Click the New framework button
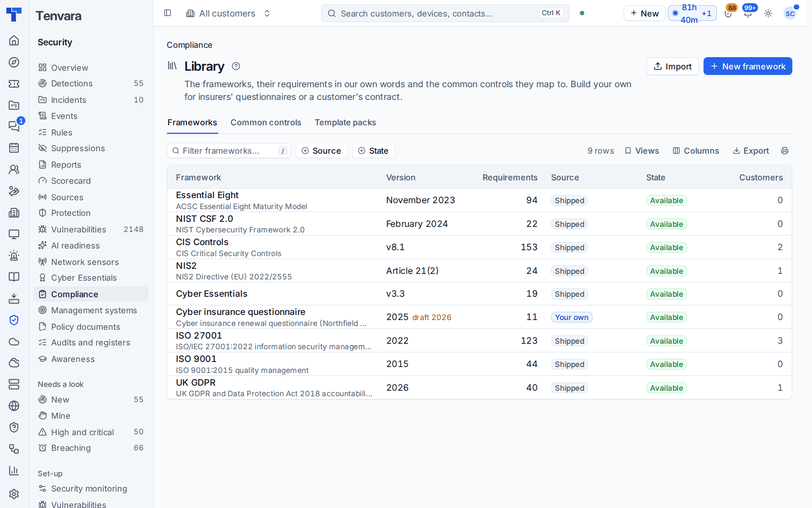The width and height of the screenshot is (812, 508). pos(748,66)
